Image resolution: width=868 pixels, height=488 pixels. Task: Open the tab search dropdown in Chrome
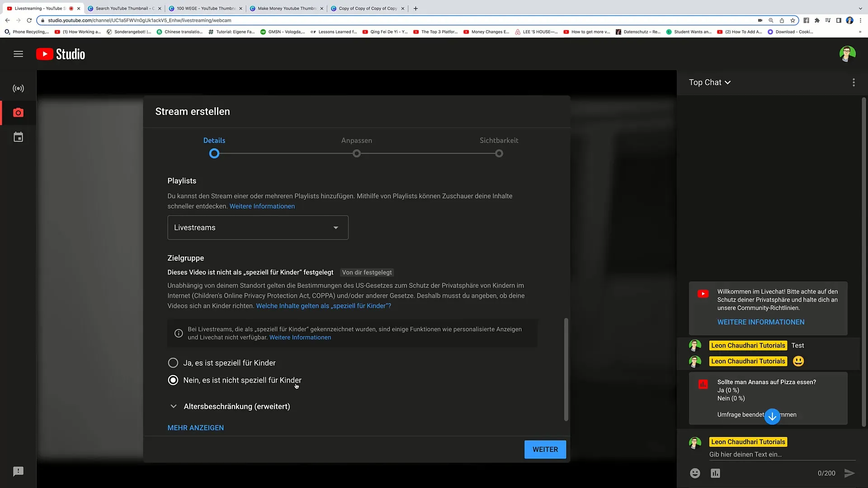pos(860,8)
